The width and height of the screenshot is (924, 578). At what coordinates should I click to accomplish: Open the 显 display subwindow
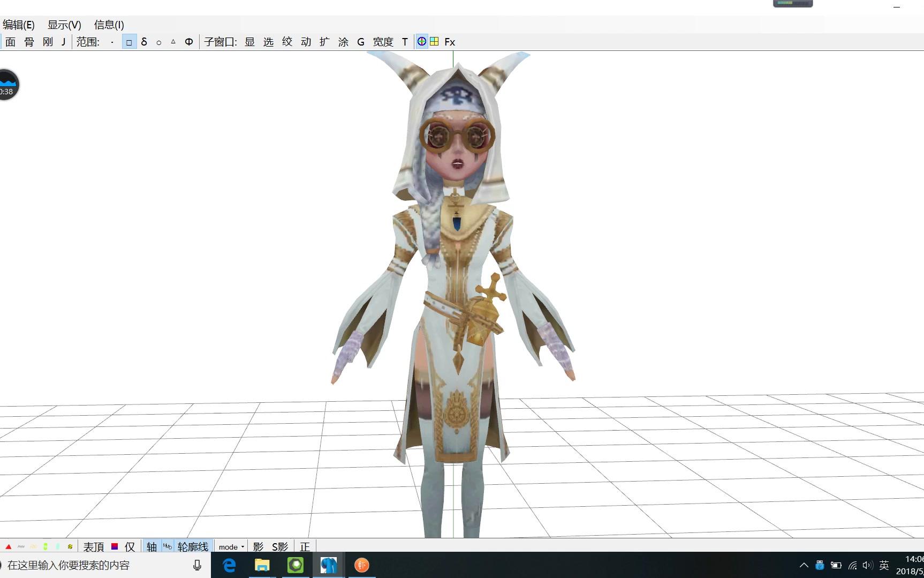[x=249, y=41]
